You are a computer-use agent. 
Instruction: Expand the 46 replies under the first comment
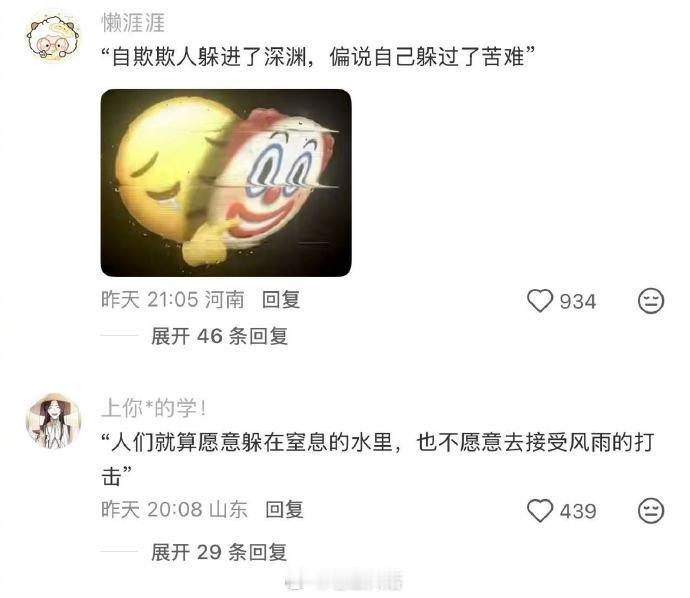tap(219, 336)
